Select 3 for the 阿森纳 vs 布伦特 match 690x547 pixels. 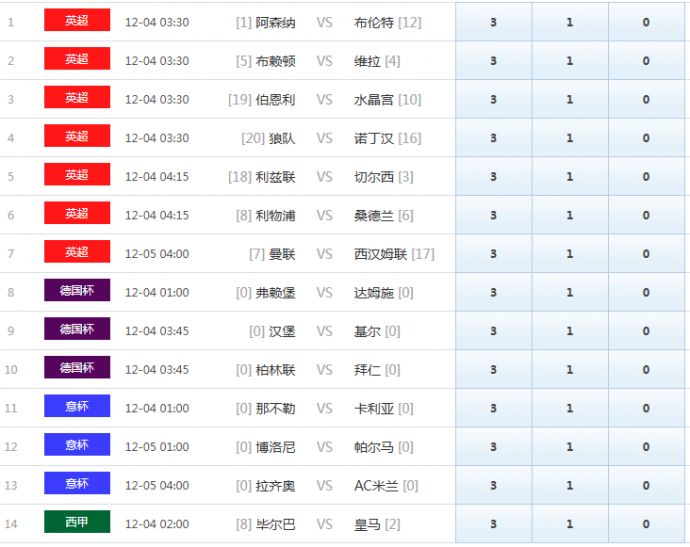pyautogui.click(x=493, y=22)
